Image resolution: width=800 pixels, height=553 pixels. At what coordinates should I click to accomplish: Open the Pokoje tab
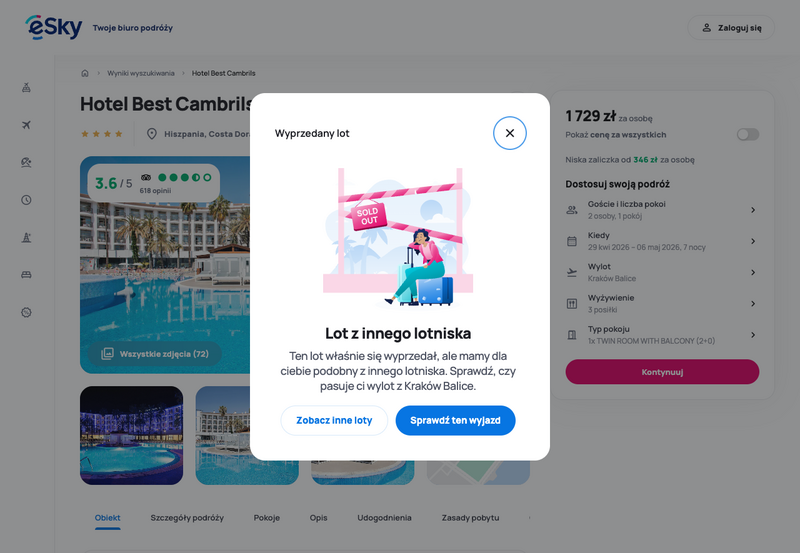[267, 518]
